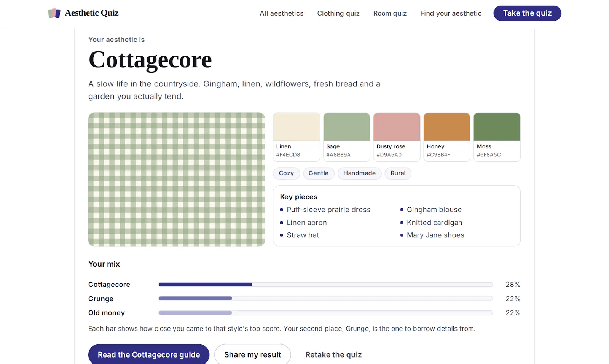This screenshot has width=609, height=364.
Task: Click the Old money progress bar
Action: pyautogui.click(x=325, y=313)
